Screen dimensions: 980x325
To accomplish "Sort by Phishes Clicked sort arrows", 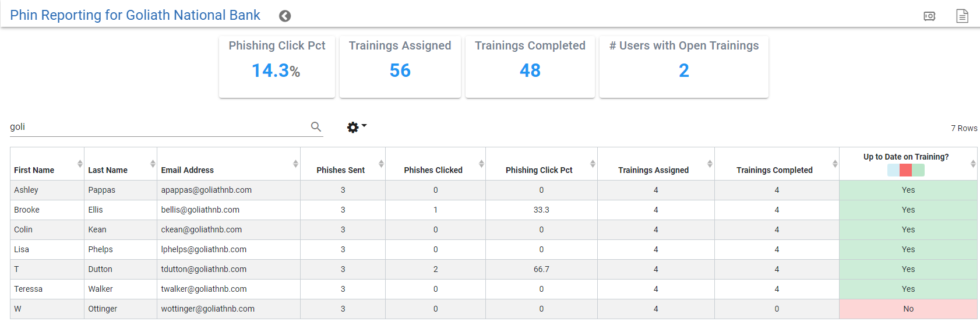I will (481, 164).
